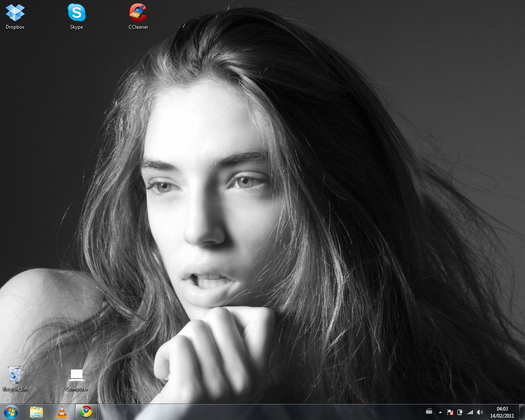The width and height of the screenshot is (525, 420).
Task: Open the wireless network signal icon
Action: (470, 412)
